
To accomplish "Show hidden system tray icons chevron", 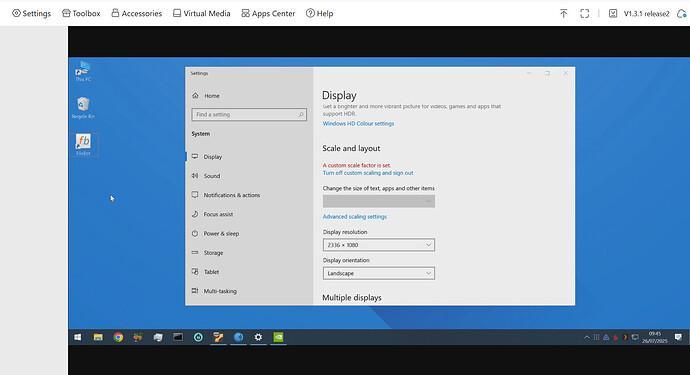I will click(587, 337).
